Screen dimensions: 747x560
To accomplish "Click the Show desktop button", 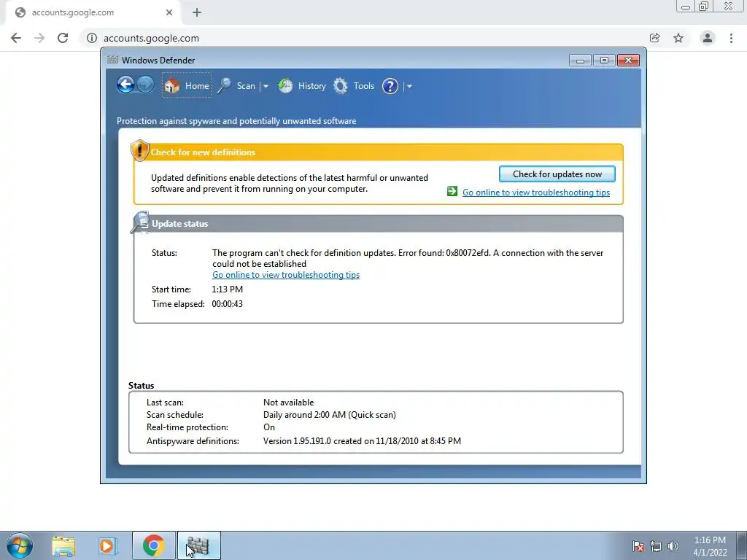I will click(x=741, y=545).
